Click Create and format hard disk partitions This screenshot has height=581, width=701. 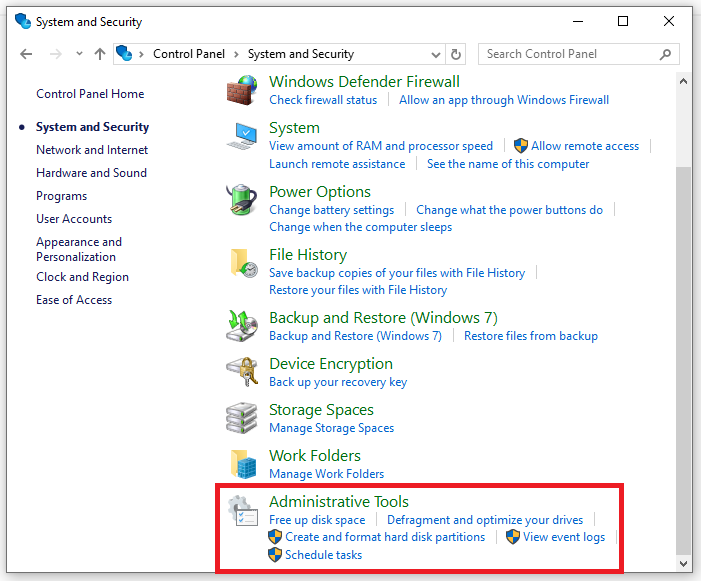pos(385,537)
